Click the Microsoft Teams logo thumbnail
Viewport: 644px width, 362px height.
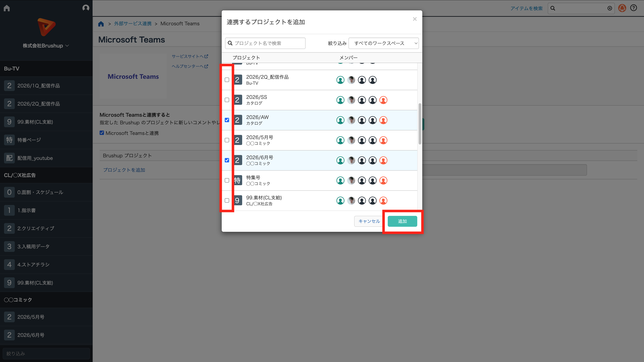(133, 76)
